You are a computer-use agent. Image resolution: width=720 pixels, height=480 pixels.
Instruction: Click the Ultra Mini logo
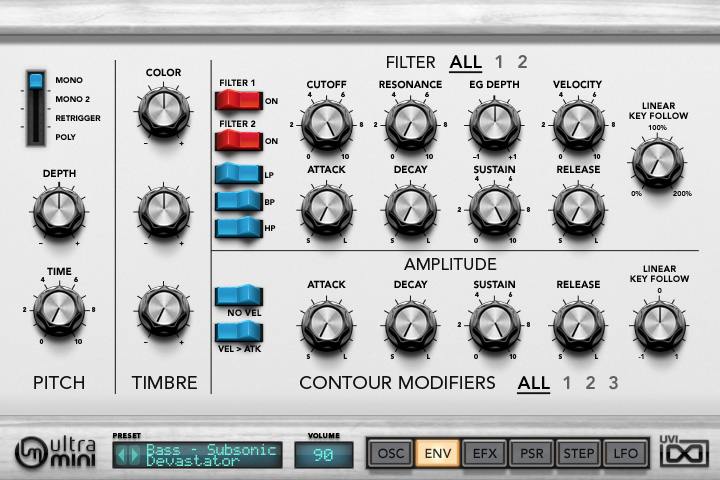coord(56,452)
